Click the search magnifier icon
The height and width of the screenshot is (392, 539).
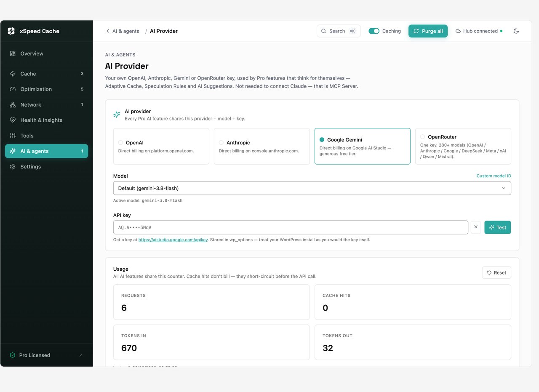(x=323, y=31)
